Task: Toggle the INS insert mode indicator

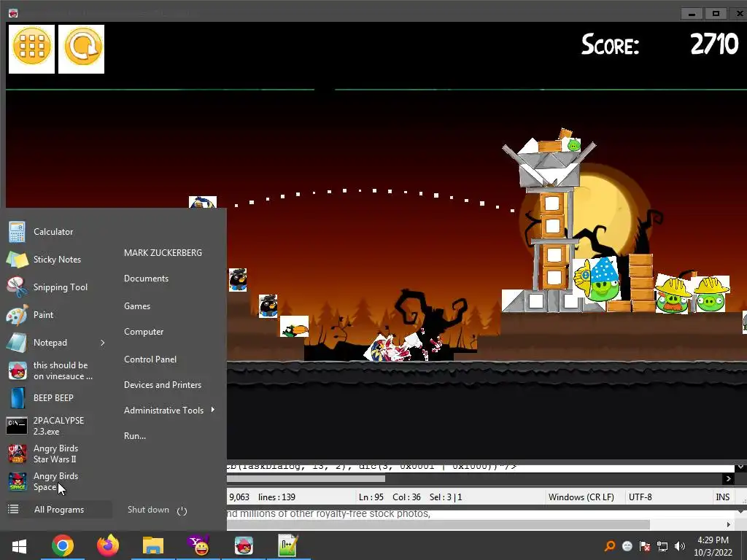Action: [x=723, y=497]
